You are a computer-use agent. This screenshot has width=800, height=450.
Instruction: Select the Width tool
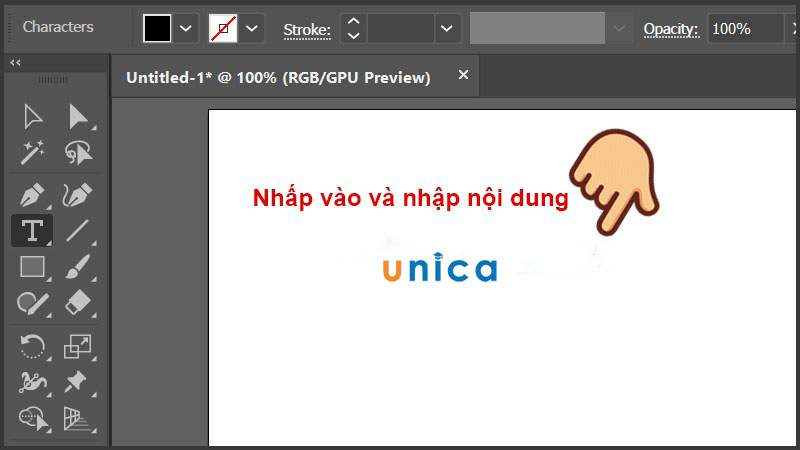33,382
